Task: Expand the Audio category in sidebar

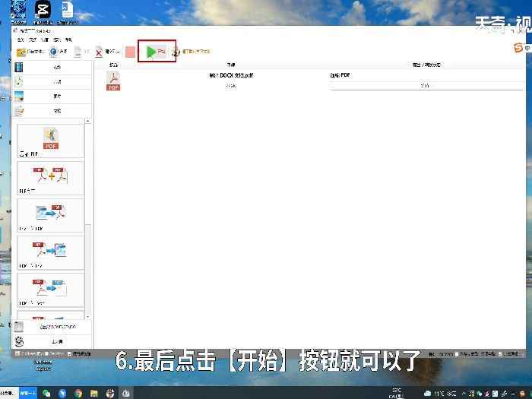Action: (51, 81)
